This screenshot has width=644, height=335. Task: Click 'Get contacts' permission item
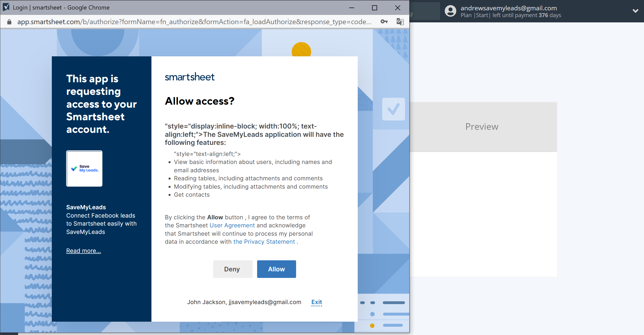[192, 195]
